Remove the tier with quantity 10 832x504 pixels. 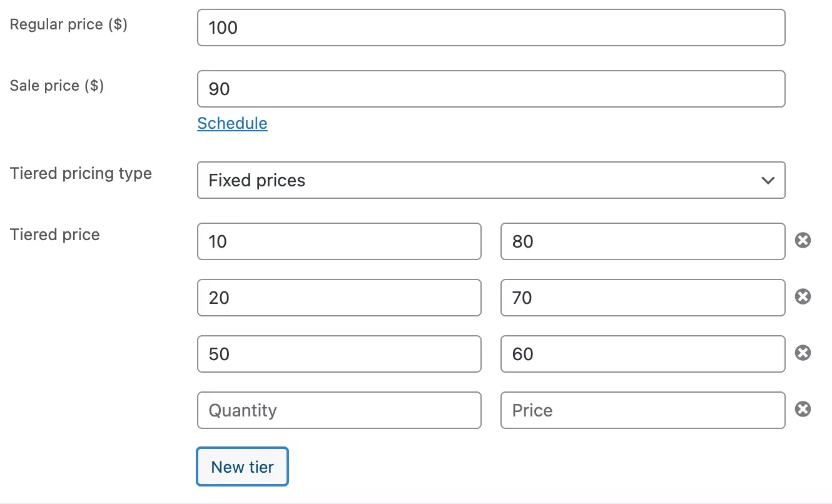pyautogui.click(x=803, y=241)
